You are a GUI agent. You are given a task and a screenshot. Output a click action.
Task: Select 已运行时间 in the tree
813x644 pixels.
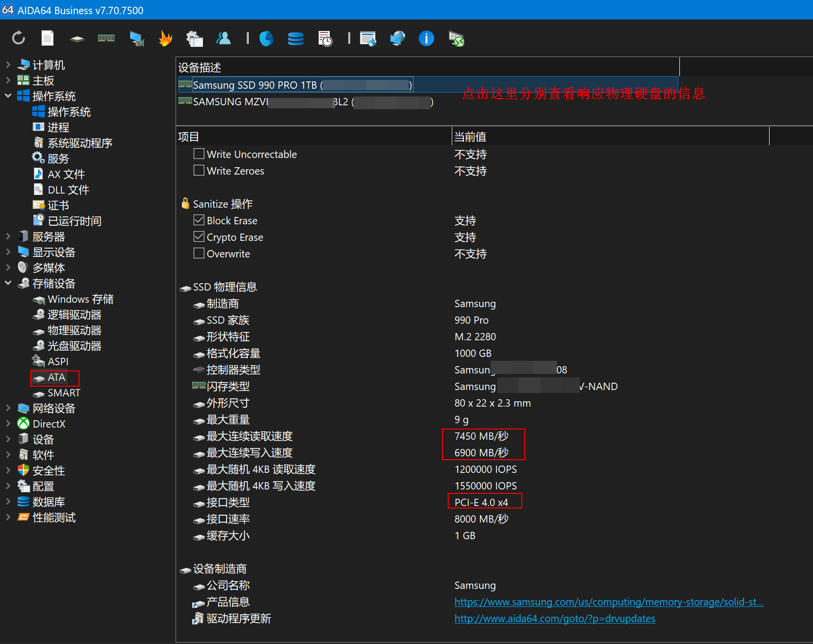click(75, 221)
